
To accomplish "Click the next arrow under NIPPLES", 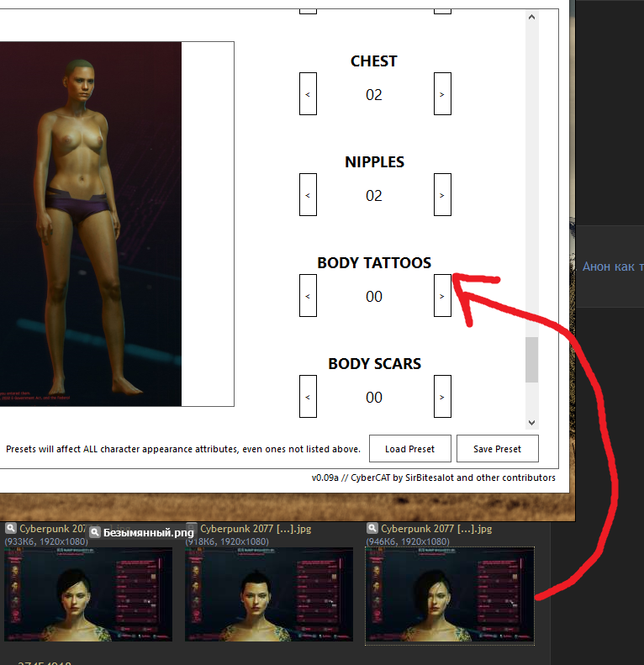I will (x=442, y=195).
